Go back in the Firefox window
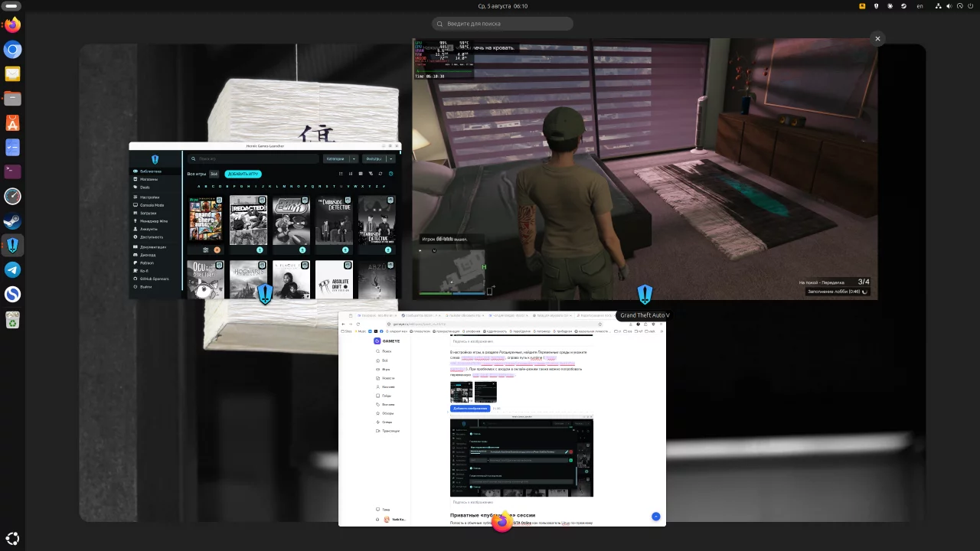The image size is (980, 551). pos(343,324)
